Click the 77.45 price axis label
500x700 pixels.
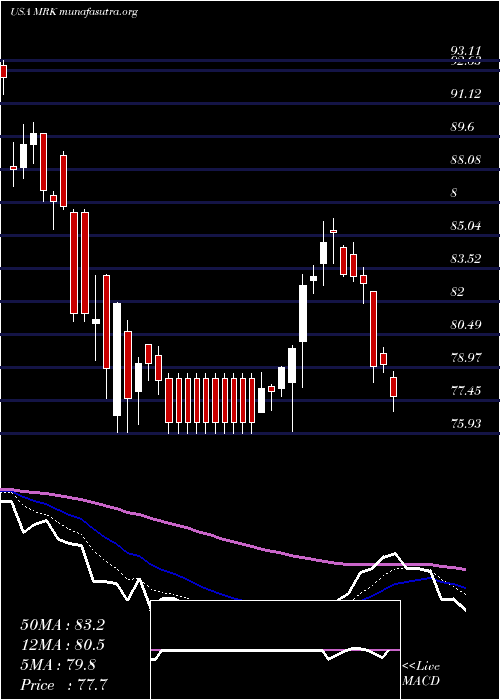coord(466,391)
